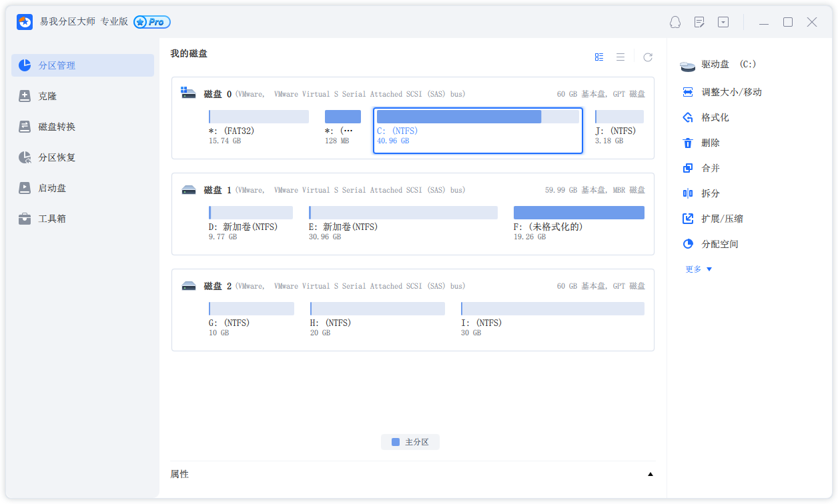838x504 pixels.
Task: Open the notification bell
Action: pos(675,22)
